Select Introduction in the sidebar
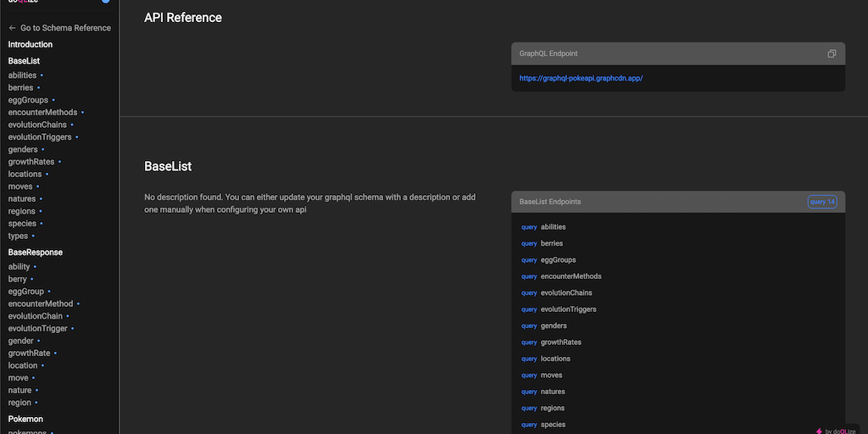The image size is (868, 434). (x=31, y=44)
